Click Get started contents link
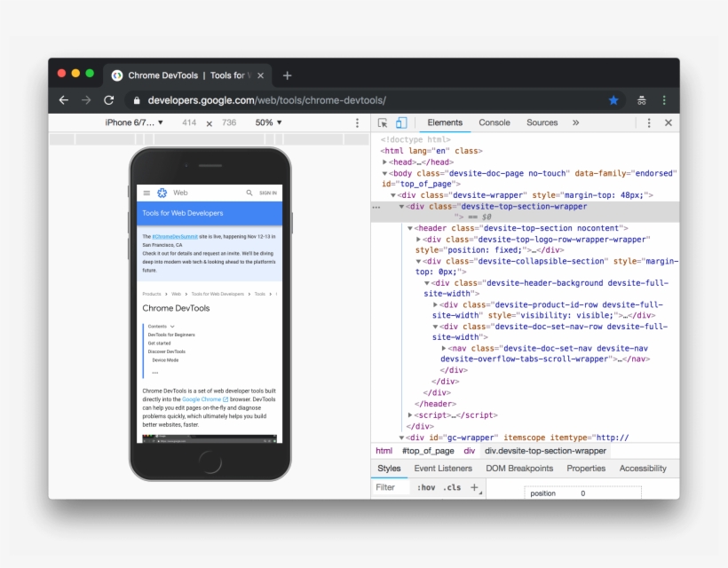Screen dimensions: 728x568 click(159, 343)
